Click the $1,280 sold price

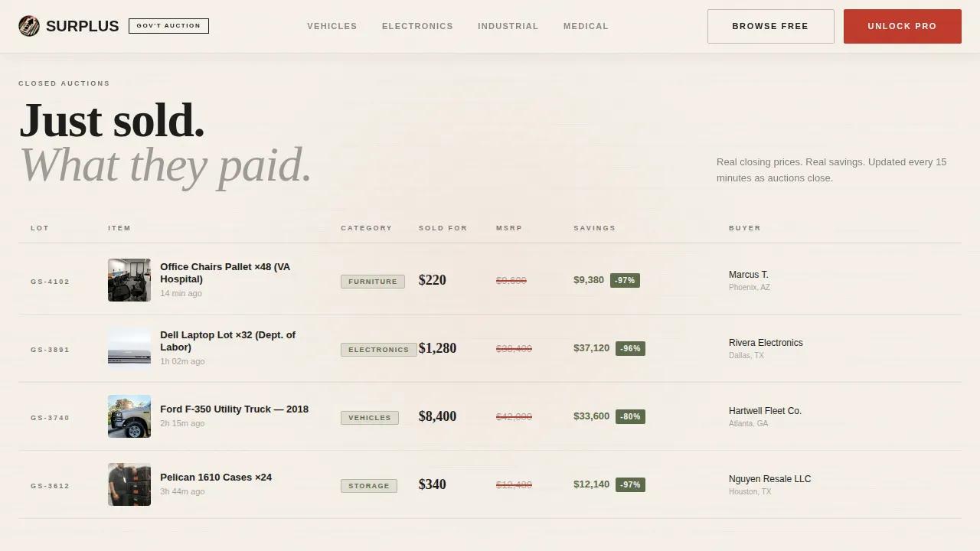point(437,348)
